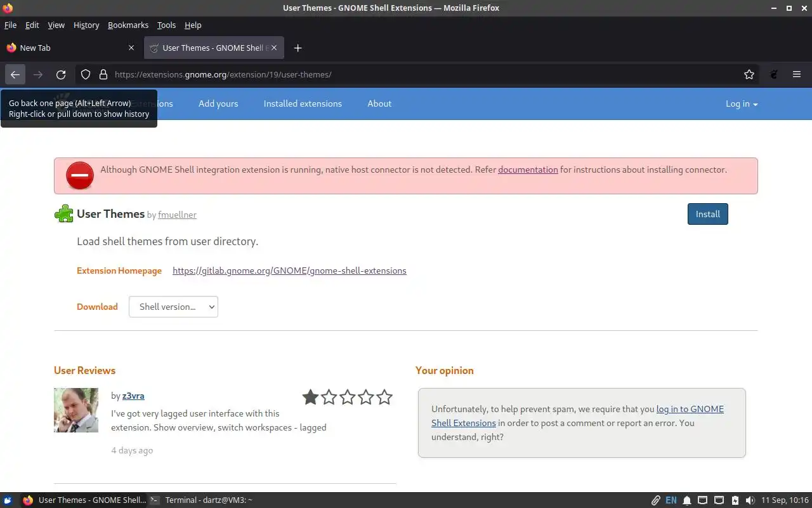Viewport: 812px width, 508px height.
Task: Click z3vra's avatar photo
Action: coord(76,410)
